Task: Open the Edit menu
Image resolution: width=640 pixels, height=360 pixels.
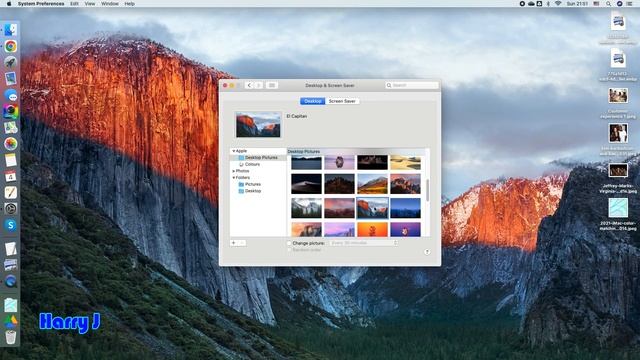Action: coord(74,4)
